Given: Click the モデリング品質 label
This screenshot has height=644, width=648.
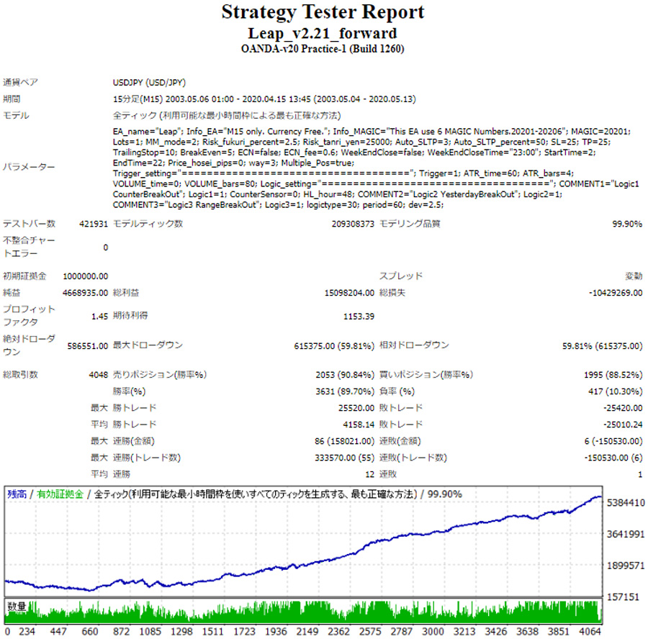Looking at the screenshot, I should click(x=410, y=224).
